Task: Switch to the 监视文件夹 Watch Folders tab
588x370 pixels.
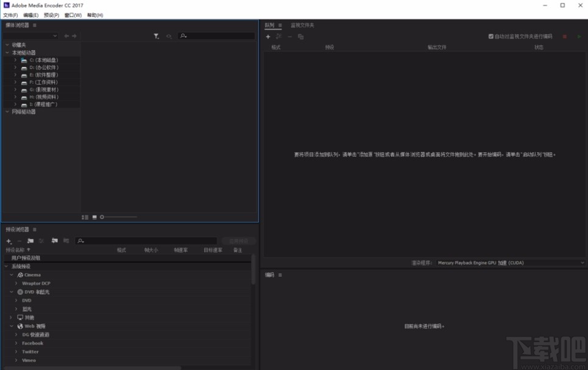Action: point(302,25)
